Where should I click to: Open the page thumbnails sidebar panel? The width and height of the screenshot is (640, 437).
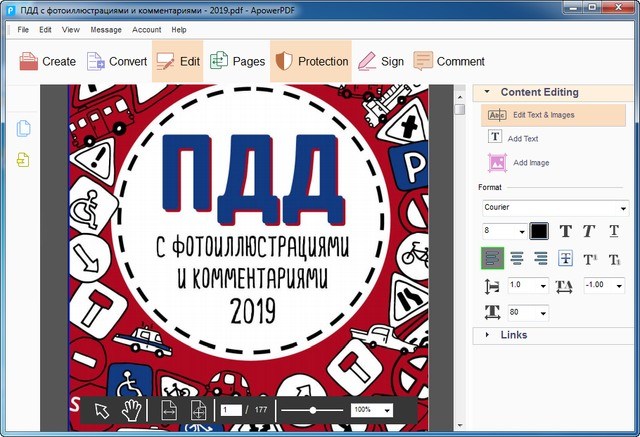tap(23, 128)
